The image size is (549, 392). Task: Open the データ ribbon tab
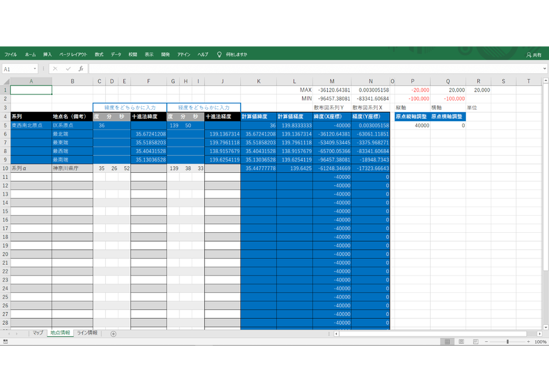click(x=116, y=55)
